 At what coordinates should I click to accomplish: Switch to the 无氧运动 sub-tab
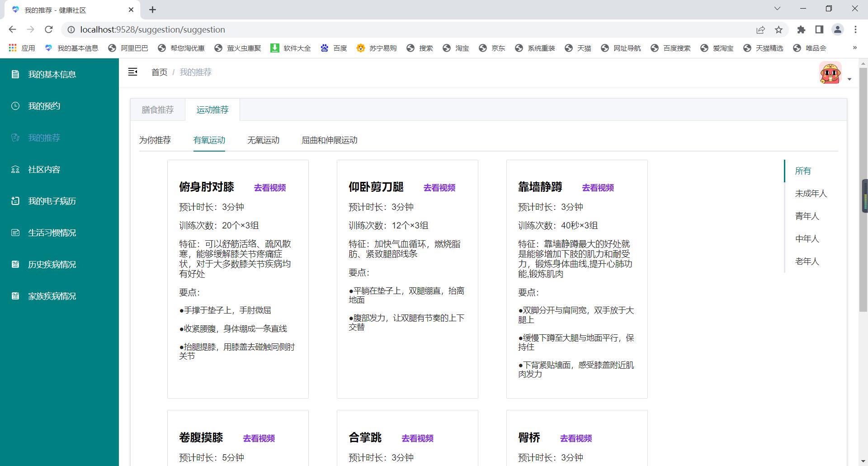tap(264, 140)
